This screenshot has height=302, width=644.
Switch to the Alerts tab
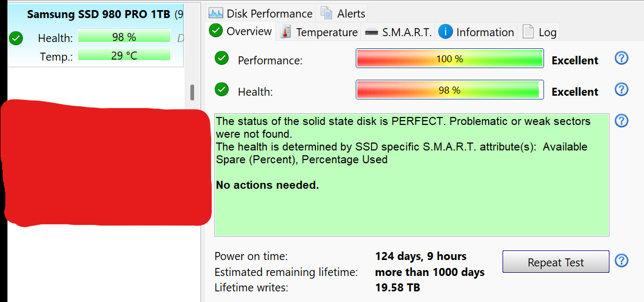[343, 13]
